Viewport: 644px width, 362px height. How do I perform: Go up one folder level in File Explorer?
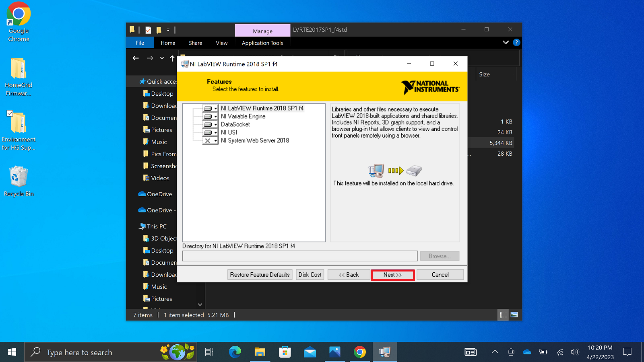pos(172,58)
